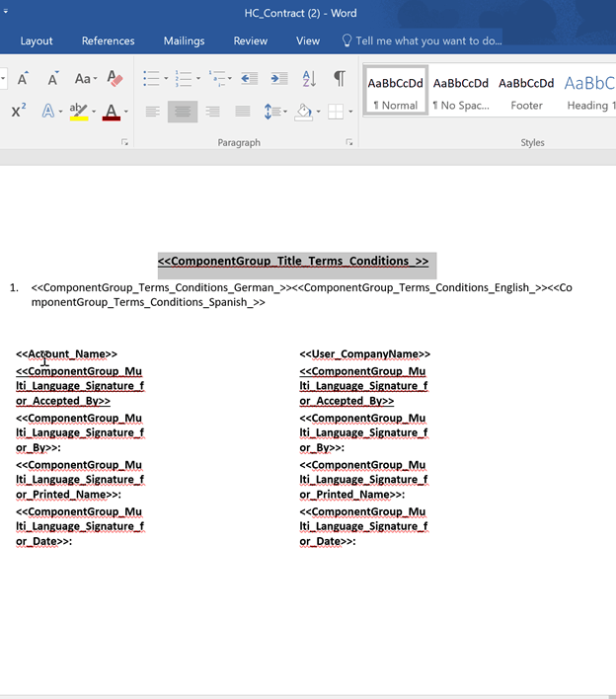Decrease paragraph indent
Viewport: 616px width, 699px height.
[249, 78]
